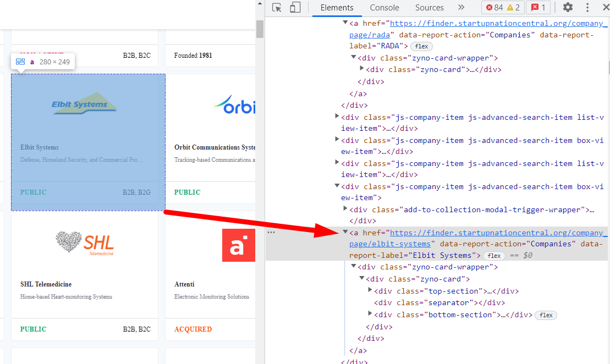This screenshot has height=364, width=610.
Task: Collapse the expanded zyno-card div under Elbit
Action: 362,278
